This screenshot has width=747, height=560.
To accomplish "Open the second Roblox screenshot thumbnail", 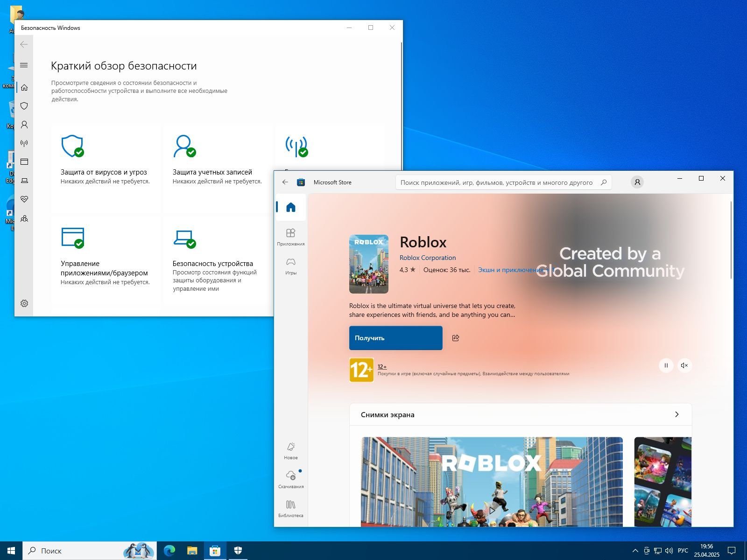I will 663,482.
